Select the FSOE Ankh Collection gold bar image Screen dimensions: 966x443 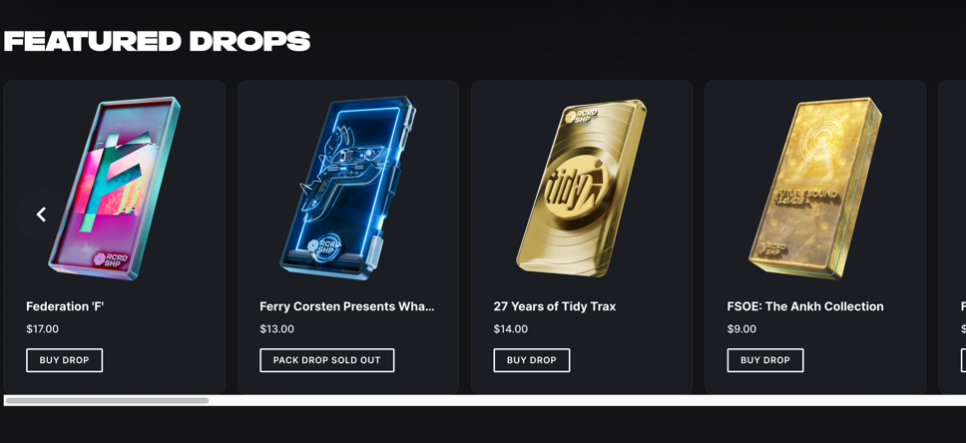coord(815,188)
